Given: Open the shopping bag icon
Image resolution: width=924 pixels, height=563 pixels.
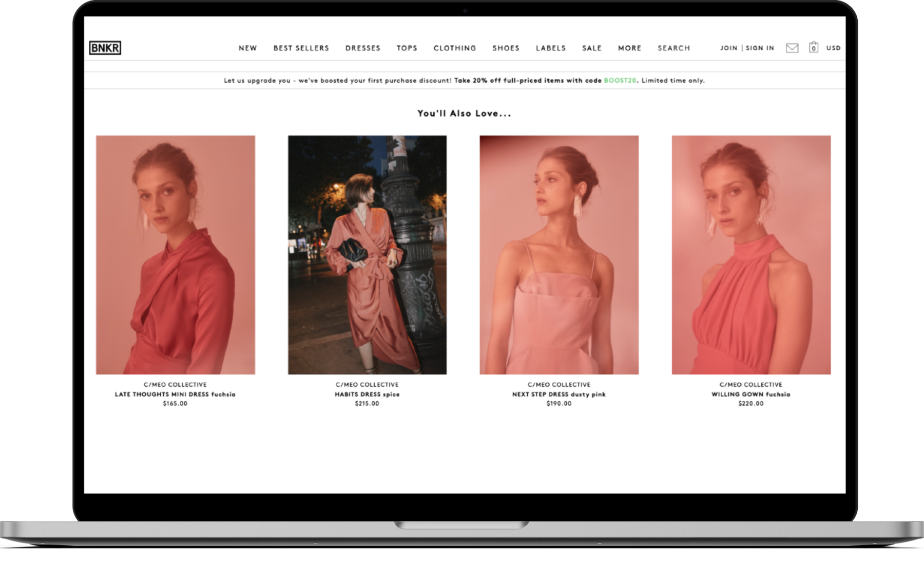Looking at the screenshot, I should click(x=814, y=47).
